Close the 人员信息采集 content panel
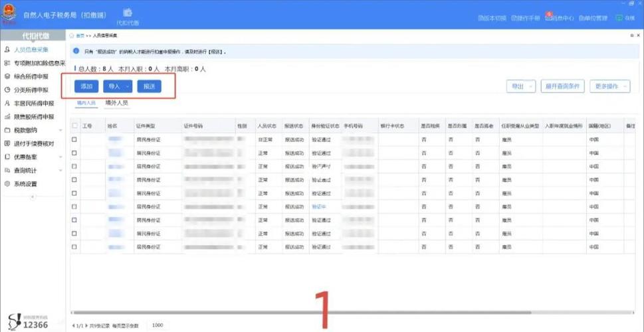Viewport: 644px width, 332px height. click(x=638, y=36)
